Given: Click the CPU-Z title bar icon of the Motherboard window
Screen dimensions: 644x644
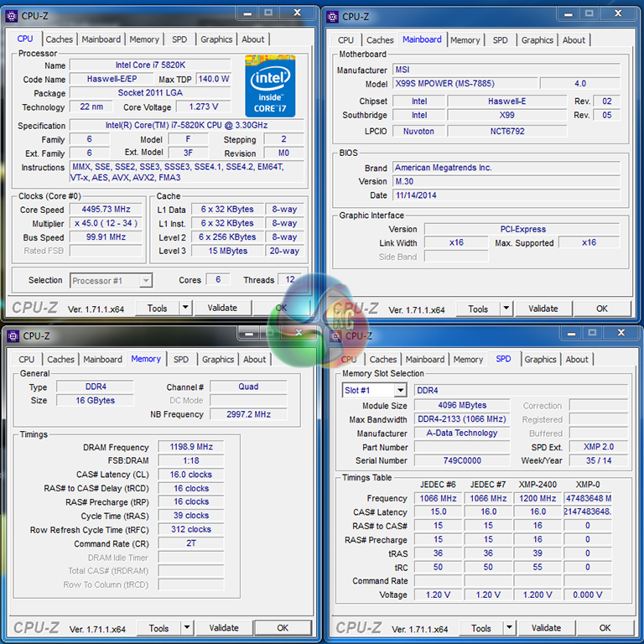Looking at the screenshot, I should [x=333, y=16].
